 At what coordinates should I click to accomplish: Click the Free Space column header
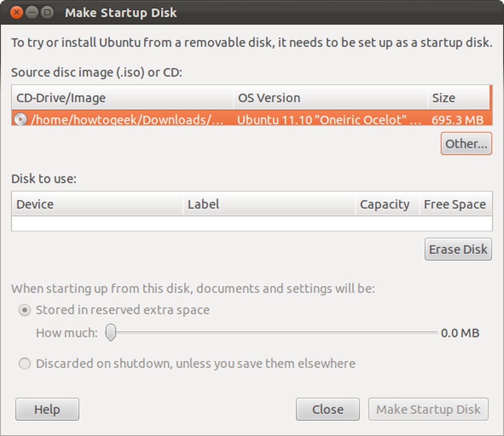(456, 204)
